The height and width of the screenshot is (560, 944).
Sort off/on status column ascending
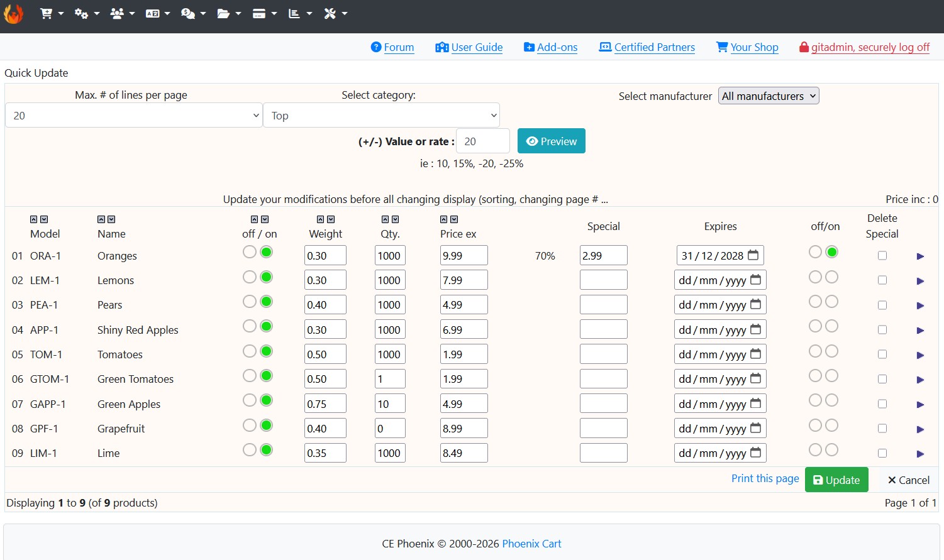[255, 219]
